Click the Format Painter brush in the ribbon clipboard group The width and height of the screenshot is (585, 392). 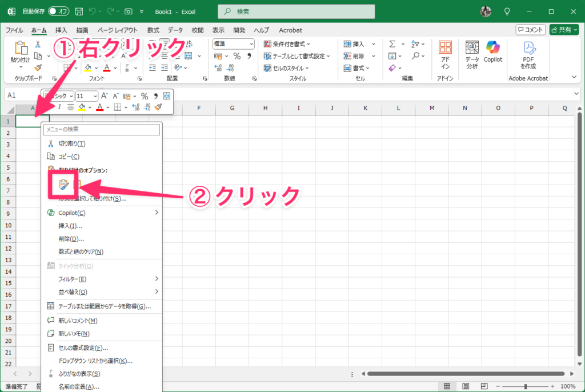coord(38,67)
